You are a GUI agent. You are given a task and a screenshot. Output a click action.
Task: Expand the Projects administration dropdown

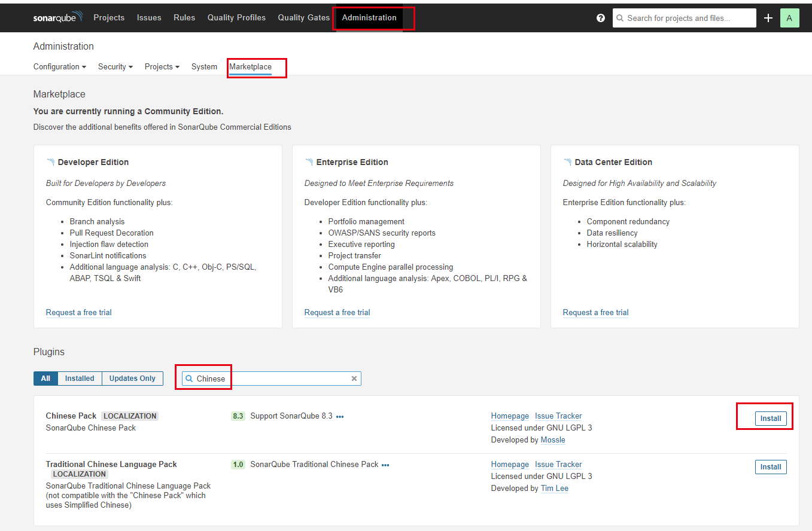click(x=162, y=67)
